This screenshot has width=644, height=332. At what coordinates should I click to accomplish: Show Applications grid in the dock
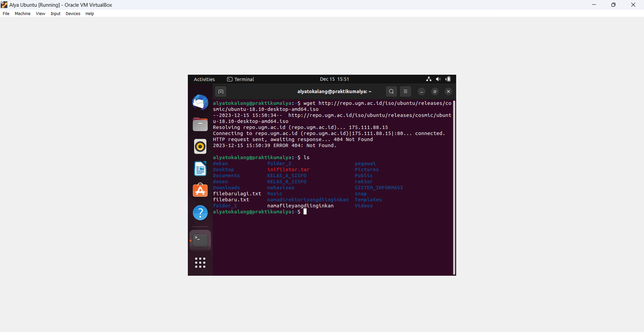pyautogui.click(x=200, y=263)
